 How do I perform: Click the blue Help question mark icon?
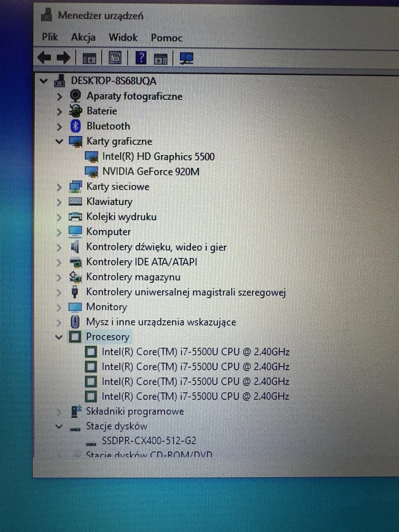pyautogui.click(x=141, y=58)
